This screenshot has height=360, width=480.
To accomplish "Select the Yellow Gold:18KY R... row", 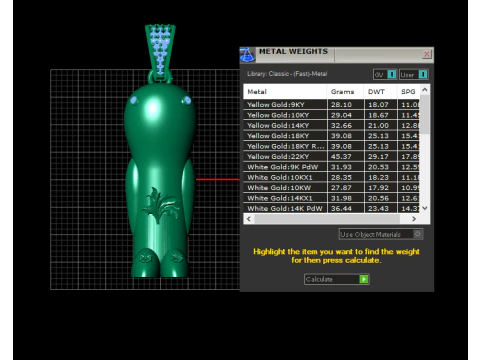I will click(x=331, y=146).
